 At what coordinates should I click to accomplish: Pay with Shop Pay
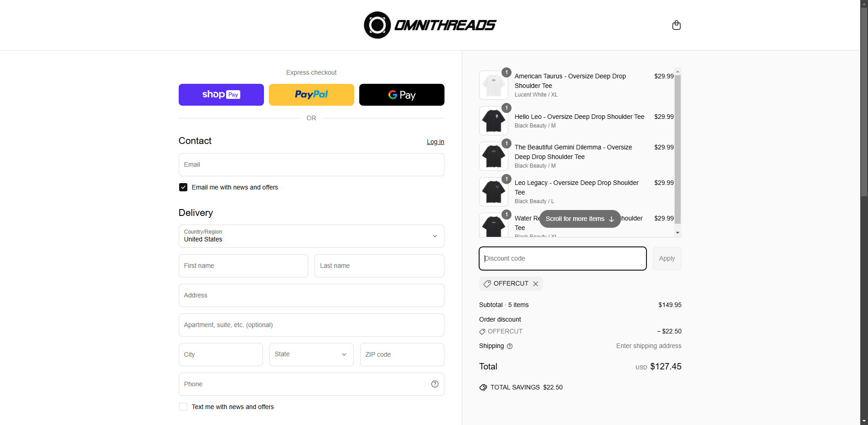(x=221, y=95)
